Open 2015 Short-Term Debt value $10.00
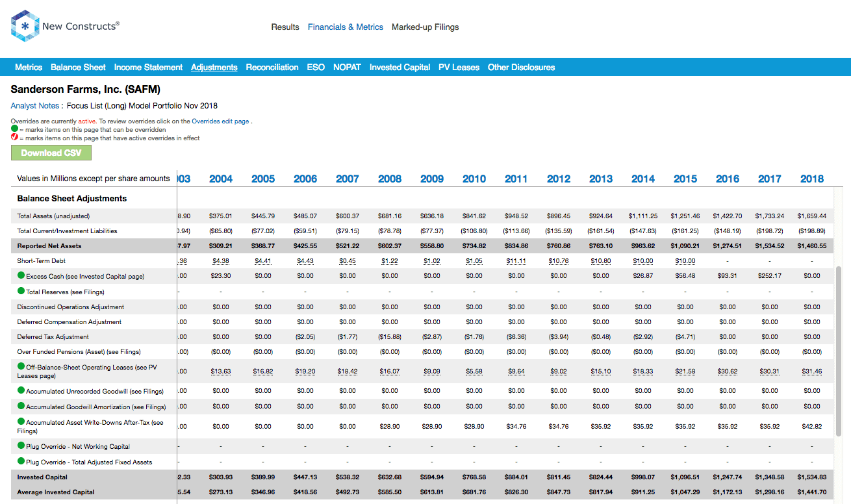The image size is (851, 504). 685,261
